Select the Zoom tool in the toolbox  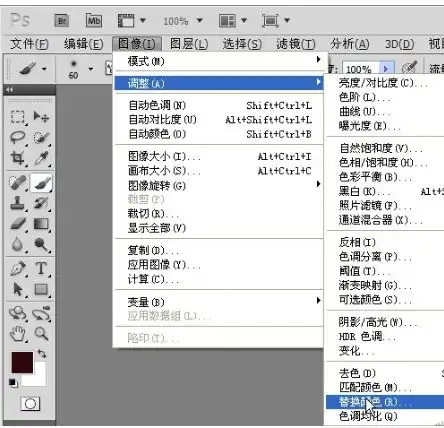pyautogui.click(x=41, y=334)
